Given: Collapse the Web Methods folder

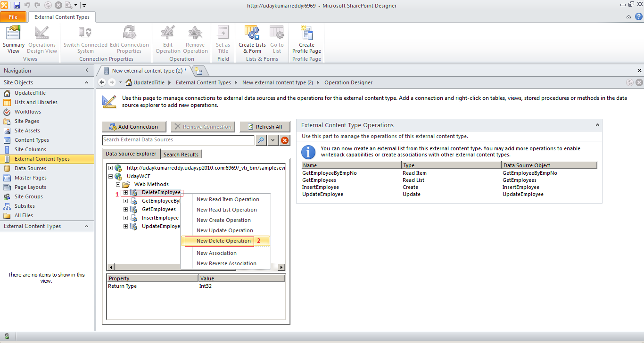Looking at the screenshot, I should pos(118,184).
